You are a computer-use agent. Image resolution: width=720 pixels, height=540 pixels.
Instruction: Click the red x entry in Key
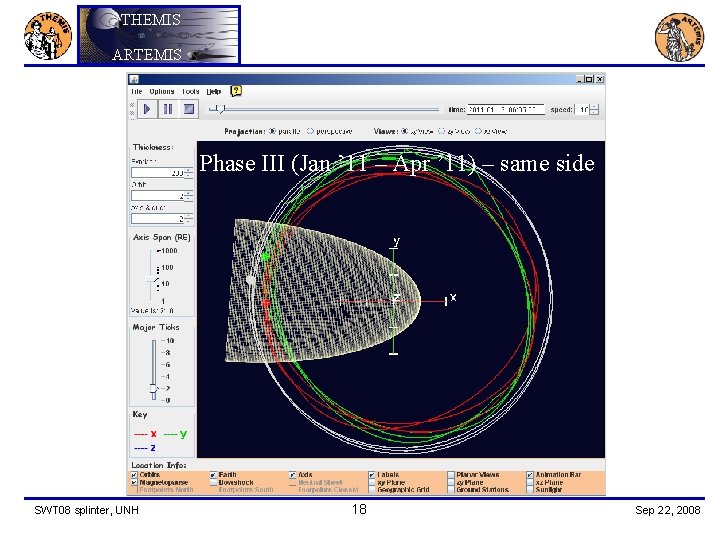click(x=145, y=434)
